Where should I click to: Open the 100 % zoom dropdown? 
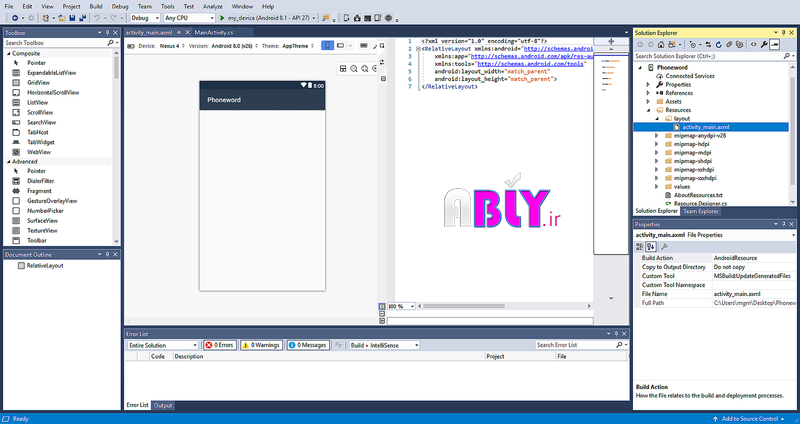(401, 306)
